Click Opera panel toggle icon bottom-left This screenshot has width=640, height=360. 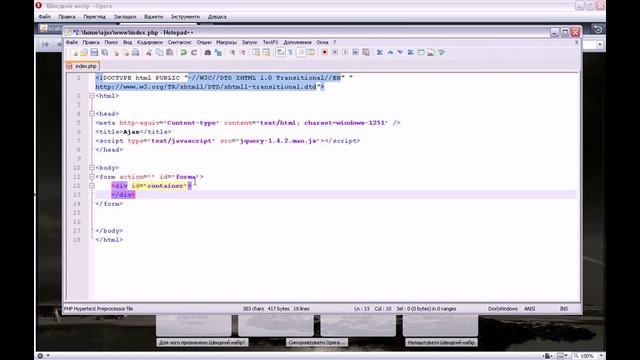click(40, 356)
